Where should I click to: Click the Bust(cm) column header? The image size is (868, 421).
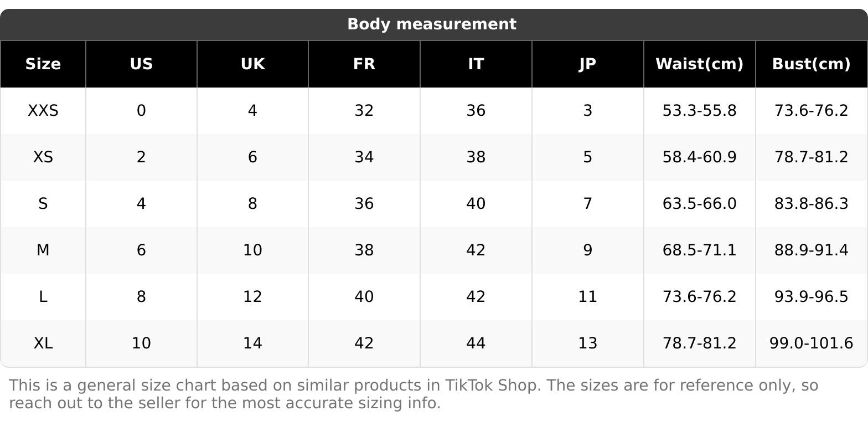click(811, 64)
